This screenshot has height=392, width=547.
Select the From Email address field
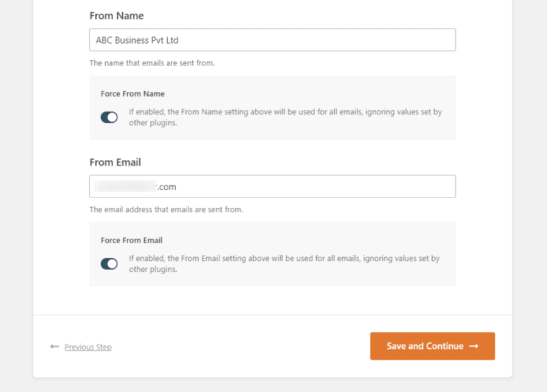[x=272, y=186]
